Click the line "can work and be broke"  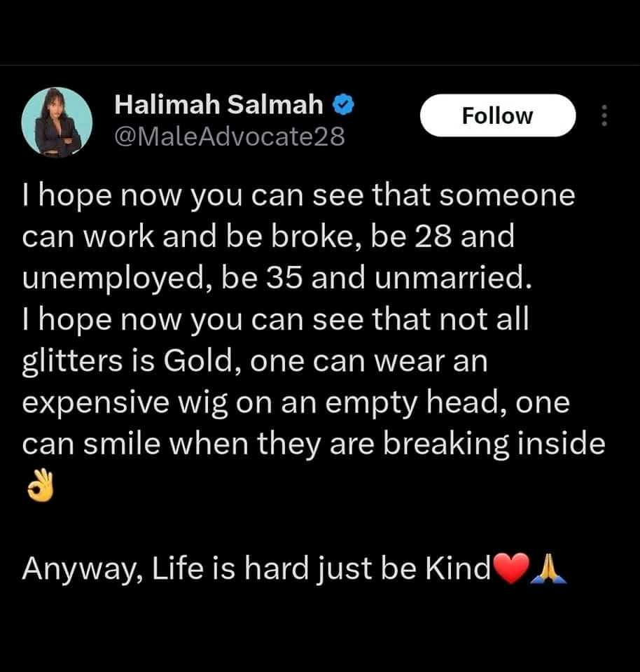[x=268, y=237]
